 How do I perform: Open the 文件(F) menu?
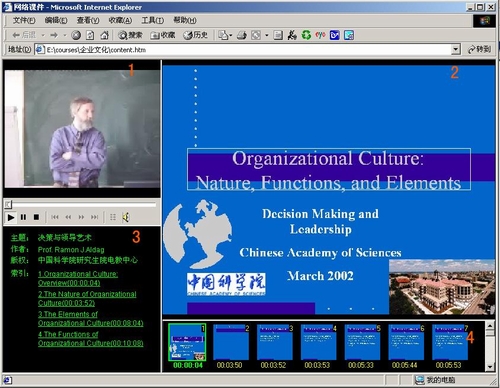[24, 20]
